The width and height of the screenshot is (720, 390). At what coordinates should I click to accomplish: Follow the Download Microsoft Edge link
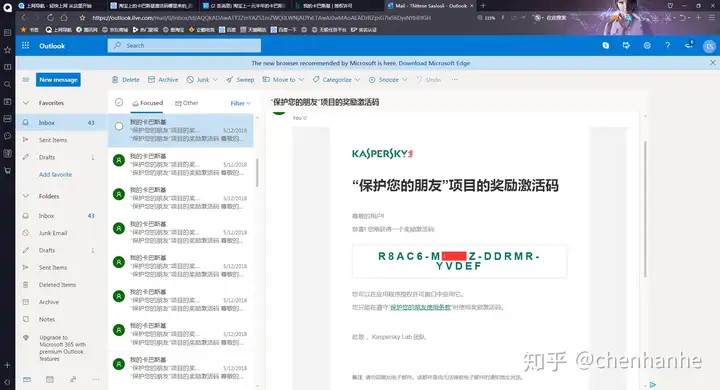tap(434, 63)
